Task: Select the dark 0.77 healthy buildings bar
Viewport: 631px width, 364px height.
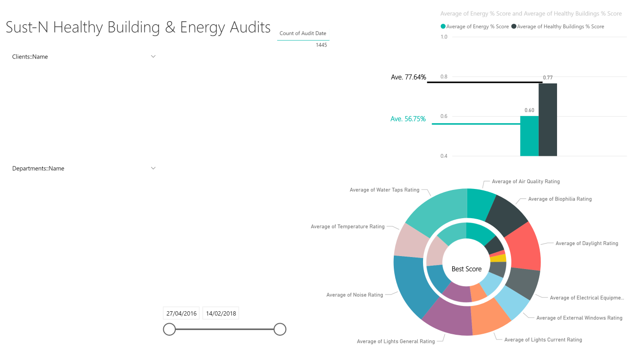Action: pyautogui.click(x=548, y=120)
